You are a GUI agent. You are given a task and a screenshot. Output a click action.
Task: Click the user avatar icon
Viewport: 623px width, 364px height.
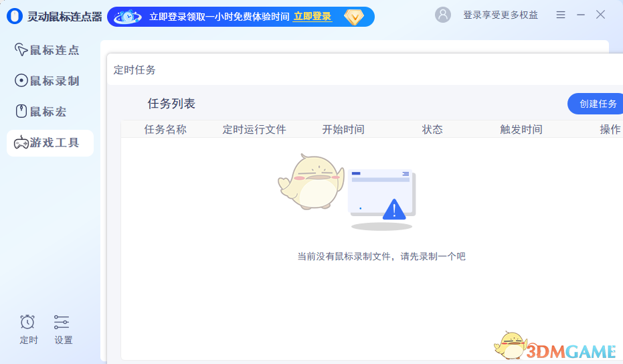(442, 15)
